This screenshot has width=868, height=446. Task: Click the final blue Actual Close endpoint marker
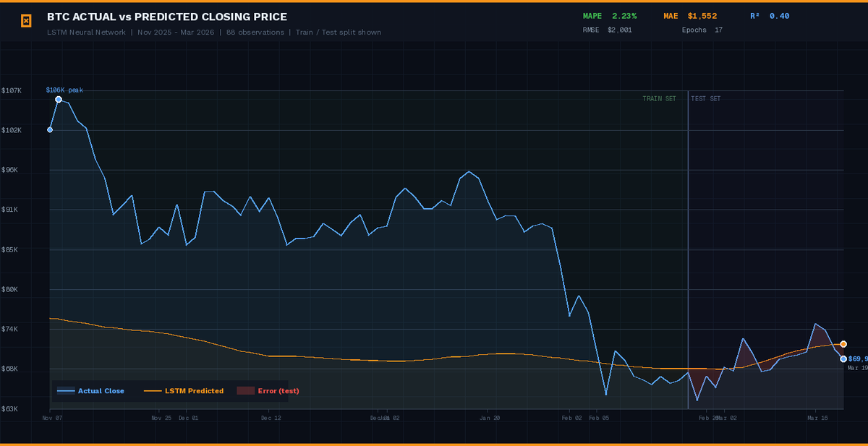coord(843,359)
